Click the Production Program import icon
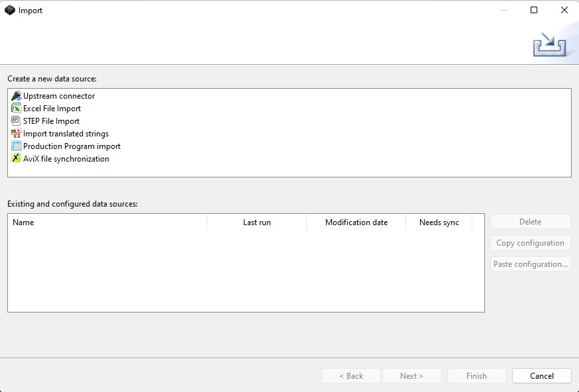Viewport: 579px width, 392px height. tap(17, 146)
